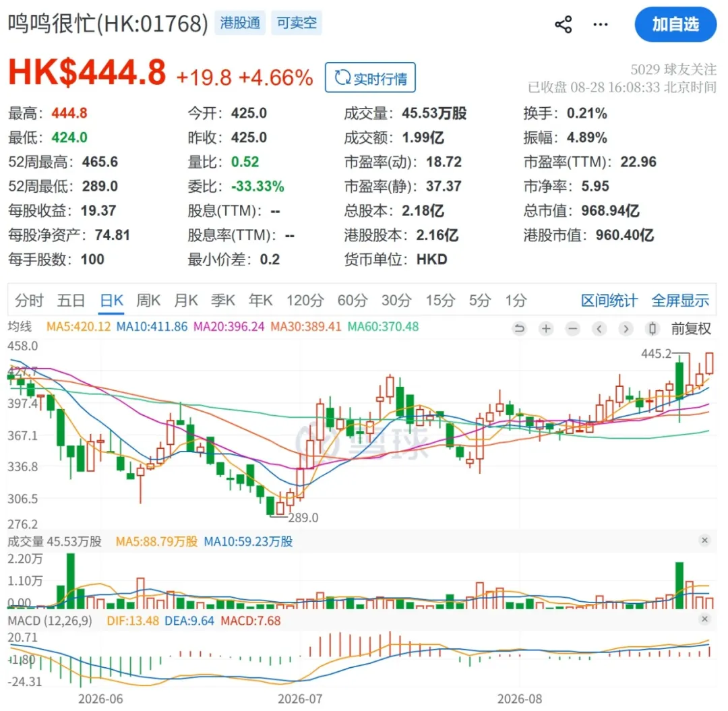Click the 可卖空 tag
Viewport: 728px width, 711px height.
pos(296,23)
